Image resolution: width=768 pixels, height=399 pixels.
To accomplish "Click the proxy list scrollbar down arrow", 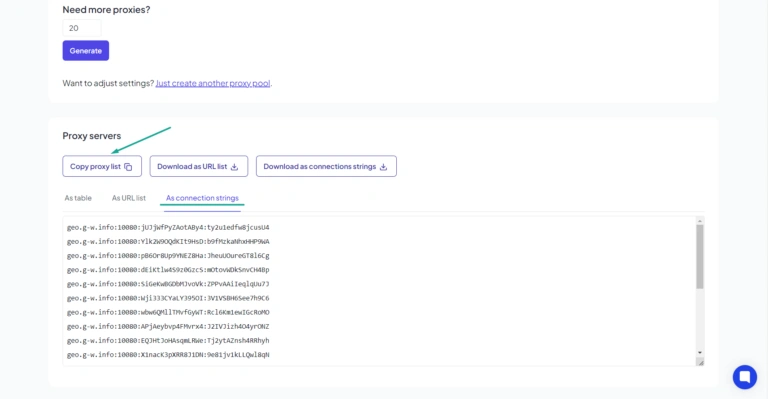I will click(700, 352).
